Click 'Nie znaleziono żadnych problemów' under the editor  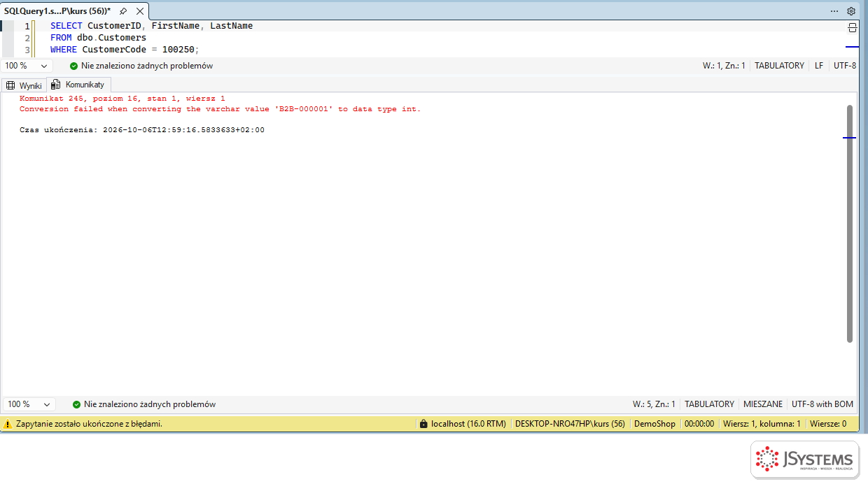[x=147, y=66]
